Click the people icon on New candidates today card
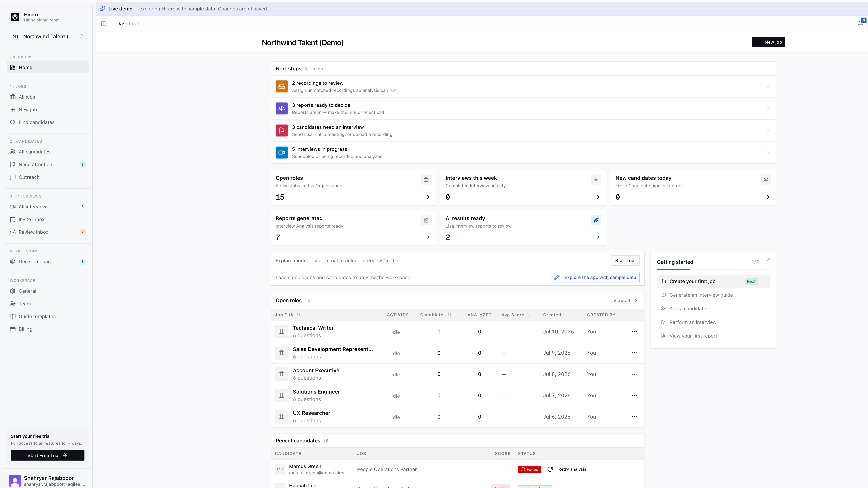This screenshot has height=488, width=868. pos(766,180)
